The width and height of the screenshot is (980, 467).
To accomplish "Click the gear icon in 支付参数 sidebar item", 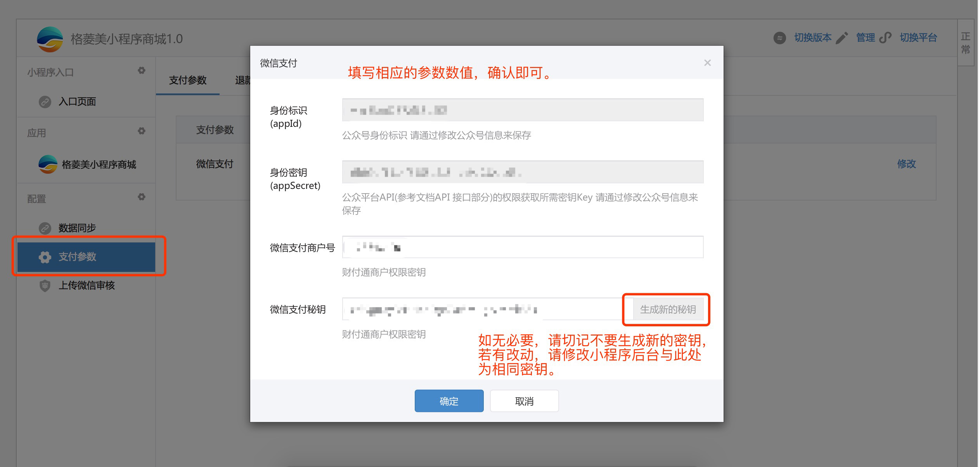I will point(45,257).
